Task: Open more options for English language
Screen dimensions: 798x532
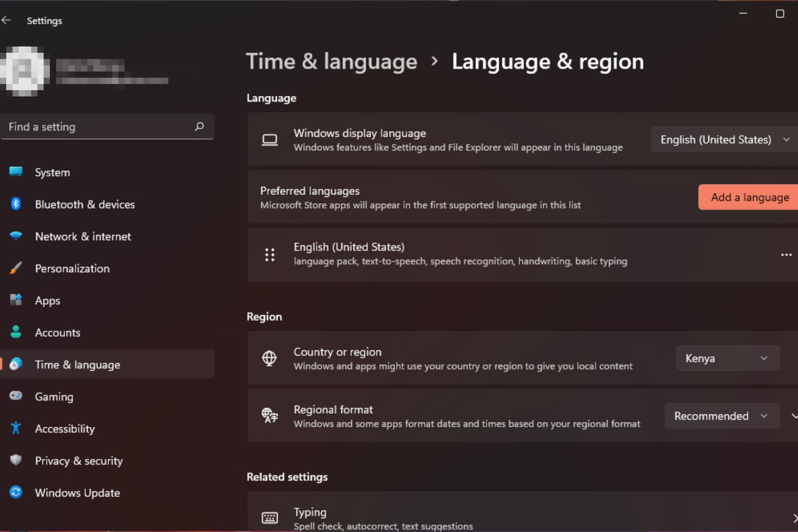Action: [x=786, y=255]
